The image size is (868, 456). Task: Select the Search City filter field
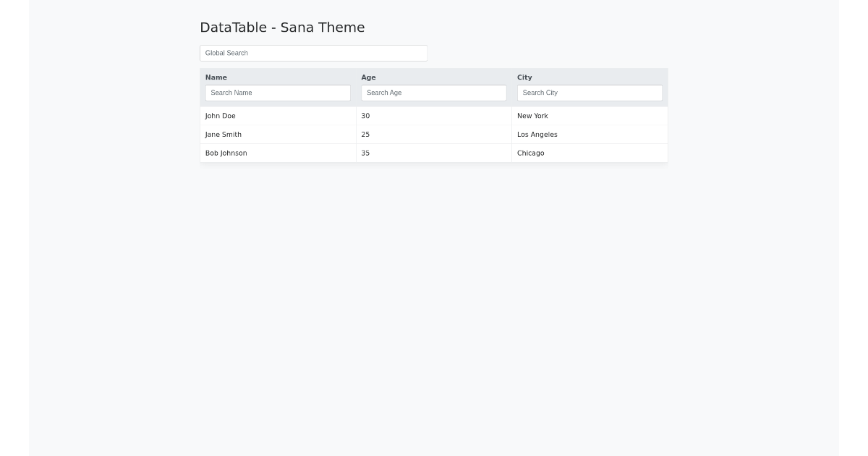(590, 93)
